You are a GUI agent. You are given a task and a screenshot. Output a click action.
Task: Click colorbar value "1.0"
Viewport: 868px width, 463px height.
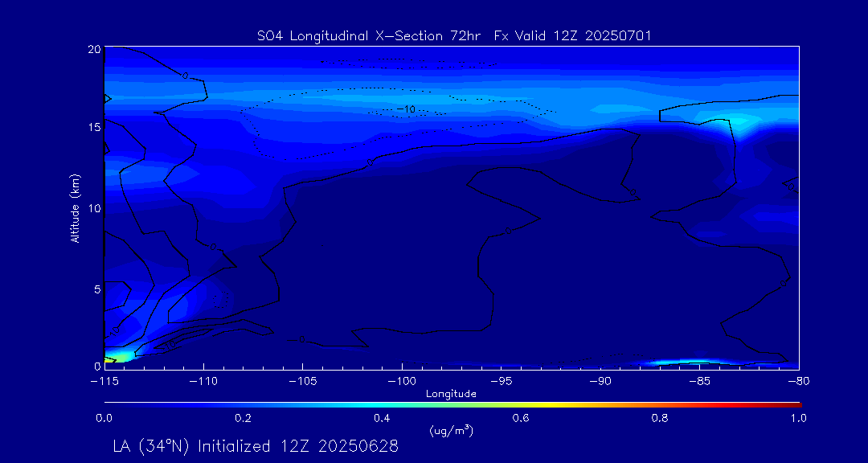(x=799, y=419)
